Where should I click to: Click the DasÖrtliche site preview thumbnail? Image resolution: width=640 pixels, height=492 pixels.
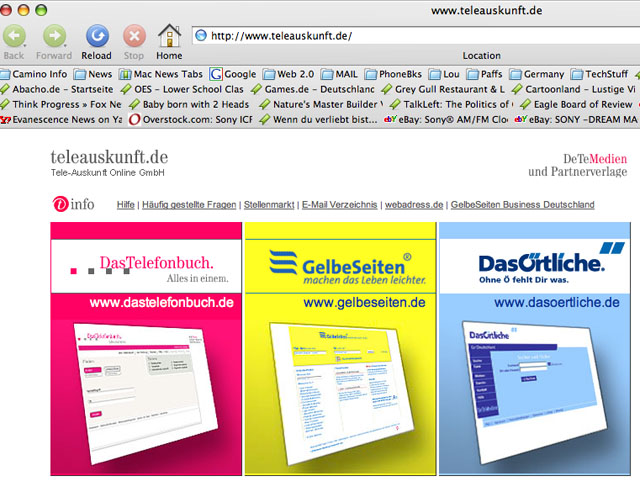tap(535, 392)
